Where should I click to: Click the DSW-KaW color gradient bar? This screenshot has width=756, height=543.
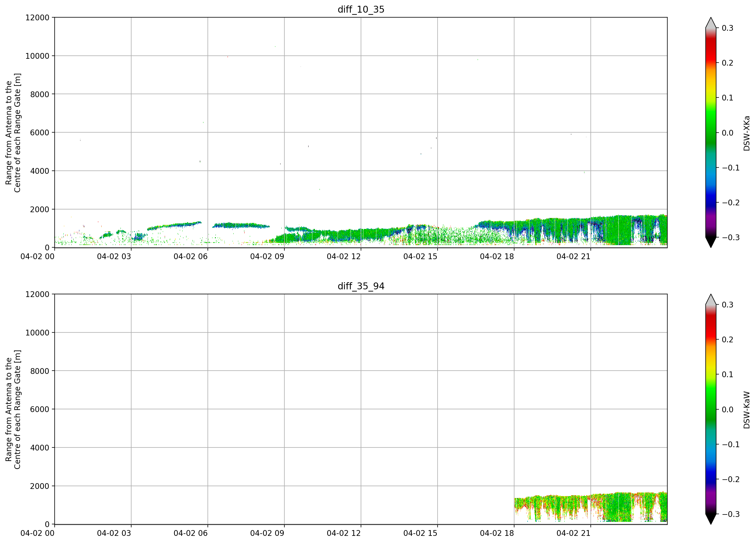pos(711,409)
